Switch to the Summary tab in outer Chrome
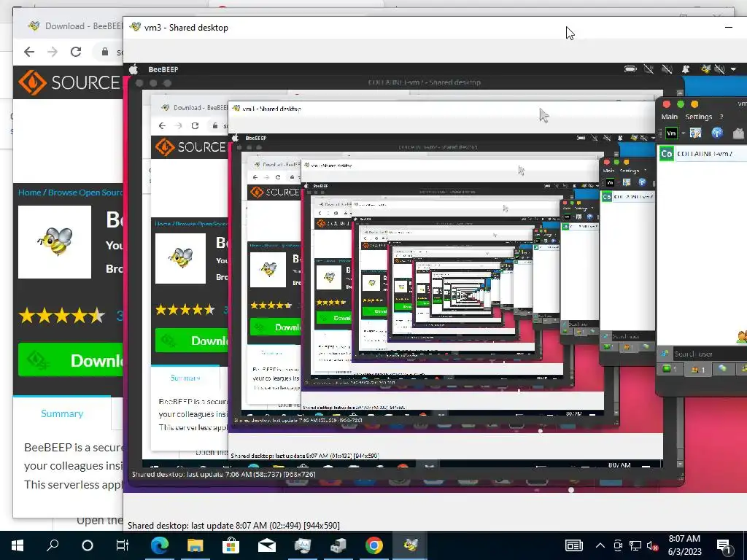Screen dimensions: 747x560 [62, 413]
